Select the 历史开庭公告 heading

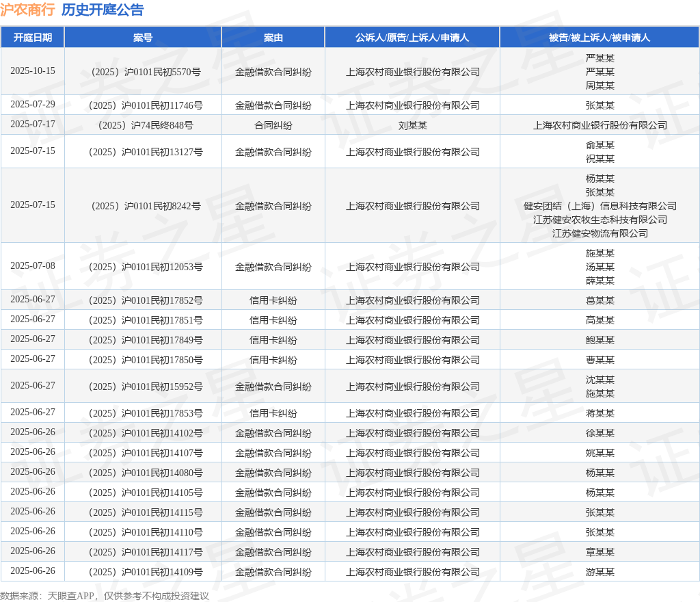[103, 10]
